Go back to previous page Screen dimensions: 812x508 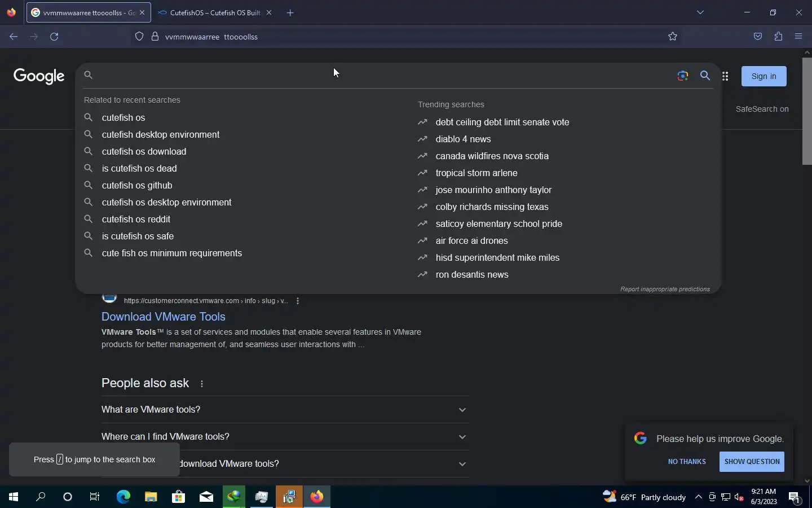point(14,37)
